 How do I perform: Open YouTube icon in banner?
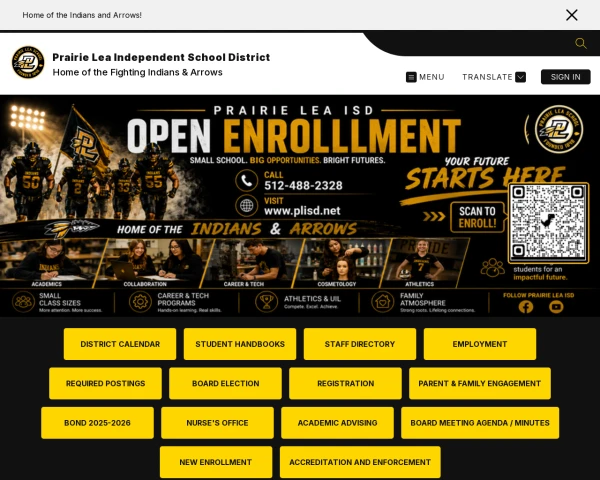(556, 307)
